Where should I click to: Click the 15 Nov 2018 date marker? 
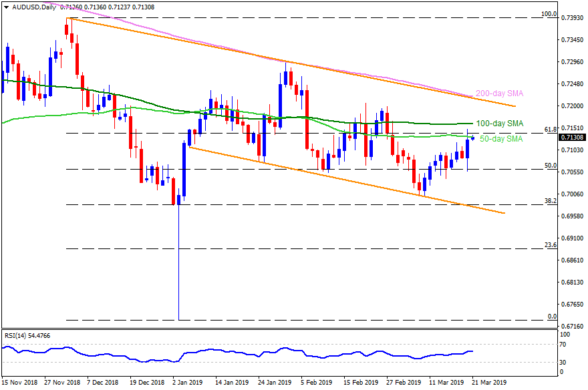click(20, 383)
